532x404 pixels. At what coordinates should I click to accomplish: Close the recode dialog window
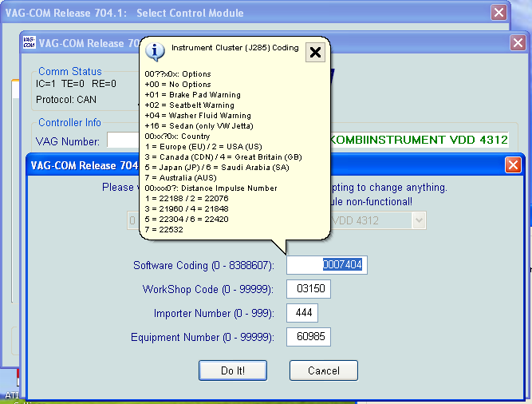pyautogui.click(x=513, y=165)
